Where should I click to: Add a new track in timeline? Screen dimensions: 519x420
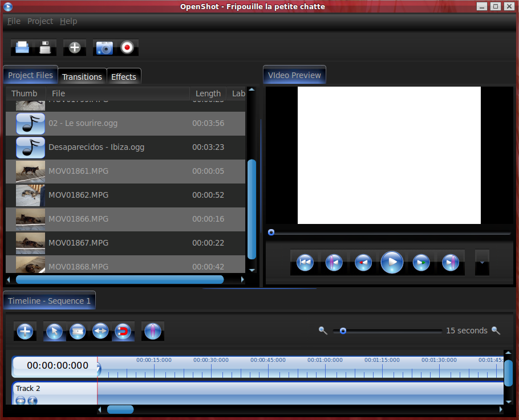pos(25,331)
